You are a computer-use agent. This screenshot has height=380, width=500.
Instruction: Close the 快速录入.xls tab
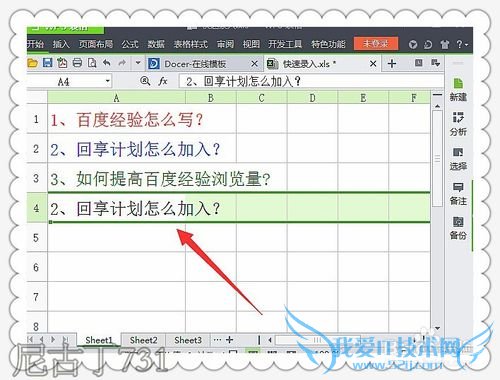(373, 63)
